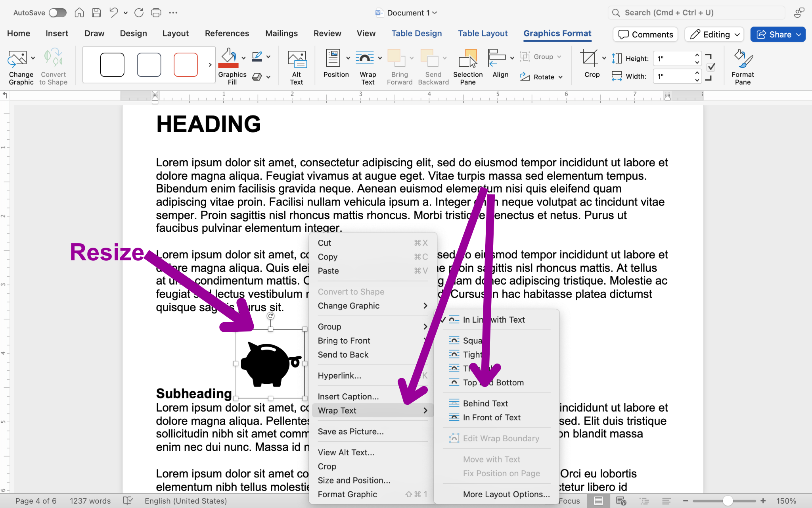Open the Editing mode dropdown
This screenshot has width=812, height=508.
click(714, 35)
